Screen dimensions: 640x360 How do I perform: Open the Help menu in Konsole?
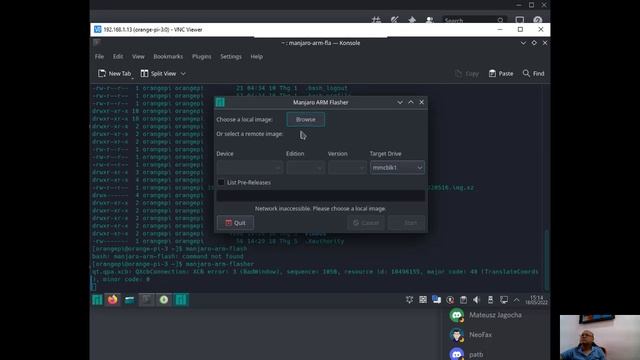(256, 57)
